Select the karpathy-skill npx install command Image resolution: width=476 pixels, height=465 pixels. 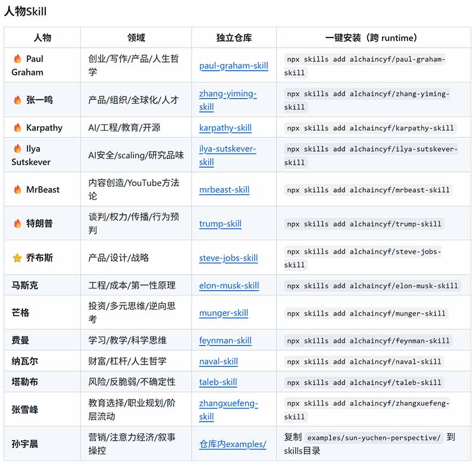pyautogui.click(x=370, y=128)
